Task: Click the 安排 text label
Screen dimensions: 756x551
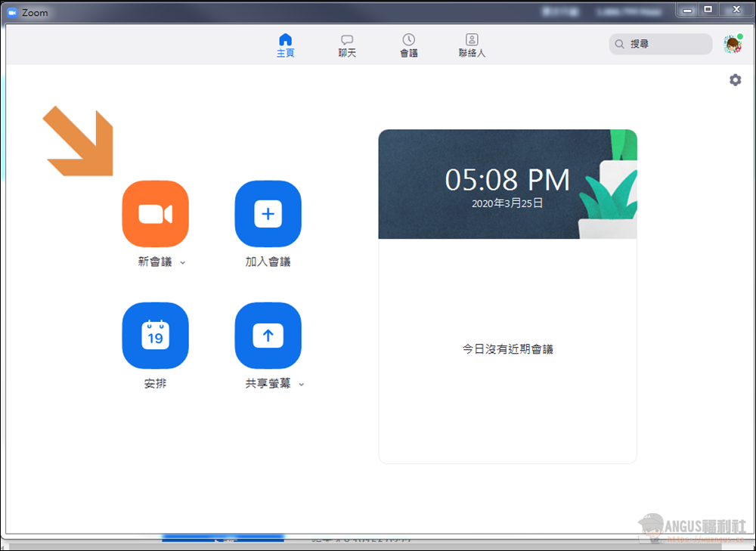Action: (x=155, y=384)
